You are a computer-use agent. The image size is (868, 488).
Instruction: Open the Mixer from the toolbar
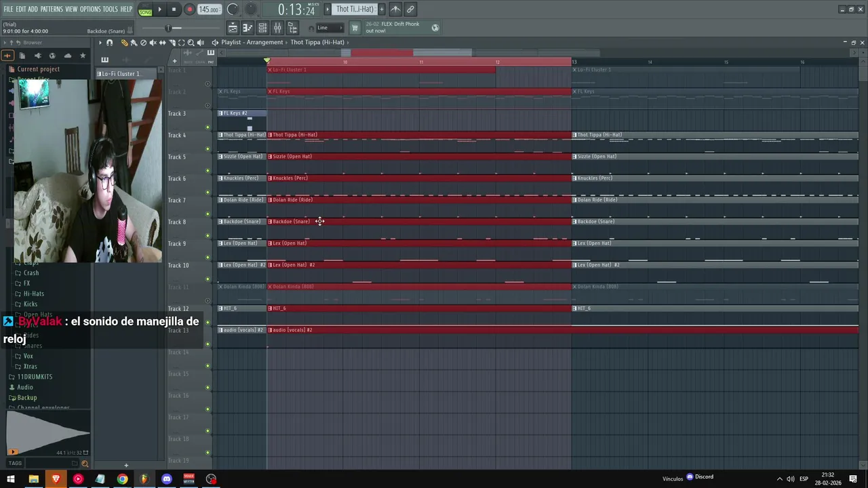(277, 28)
